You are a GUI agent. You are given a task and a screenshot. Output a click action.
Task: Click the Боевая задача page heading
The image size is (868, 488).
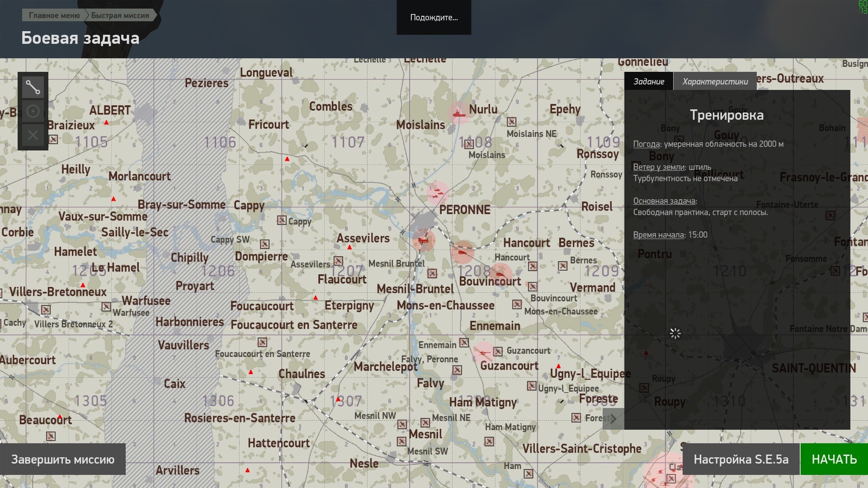tap(80, 38)
